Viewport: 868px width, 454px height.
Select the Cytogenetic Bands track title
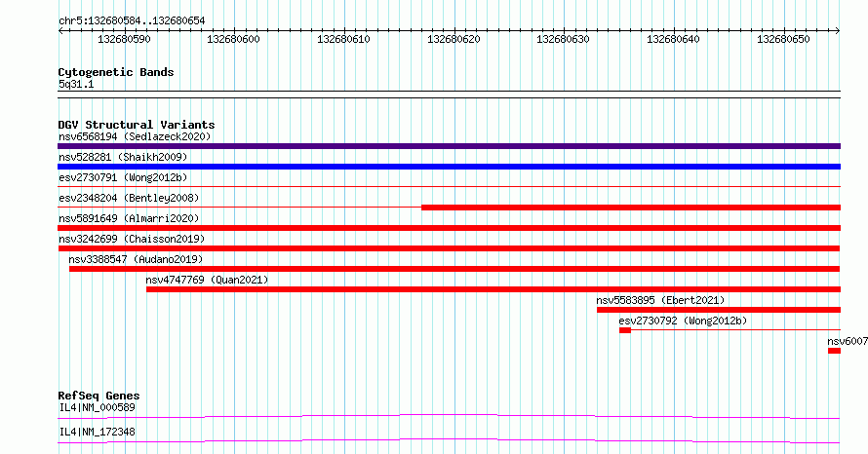(x=116, y=72)
